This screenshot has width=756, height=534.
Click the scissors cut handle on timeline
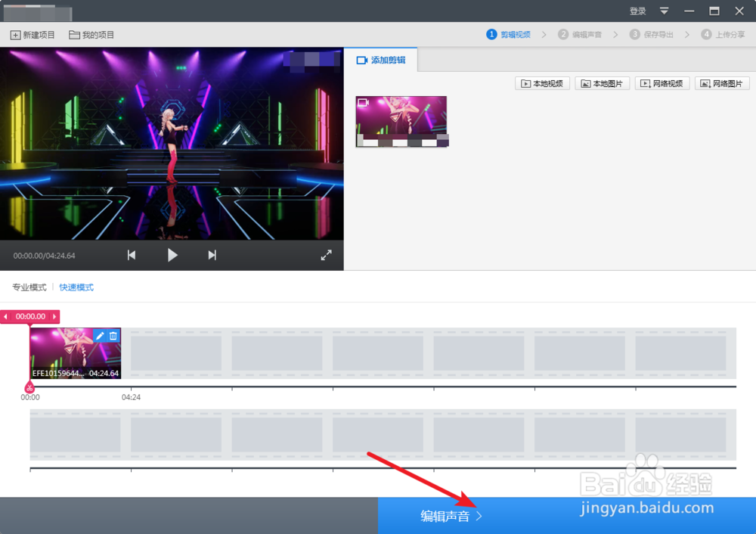[x=29, y=387]
